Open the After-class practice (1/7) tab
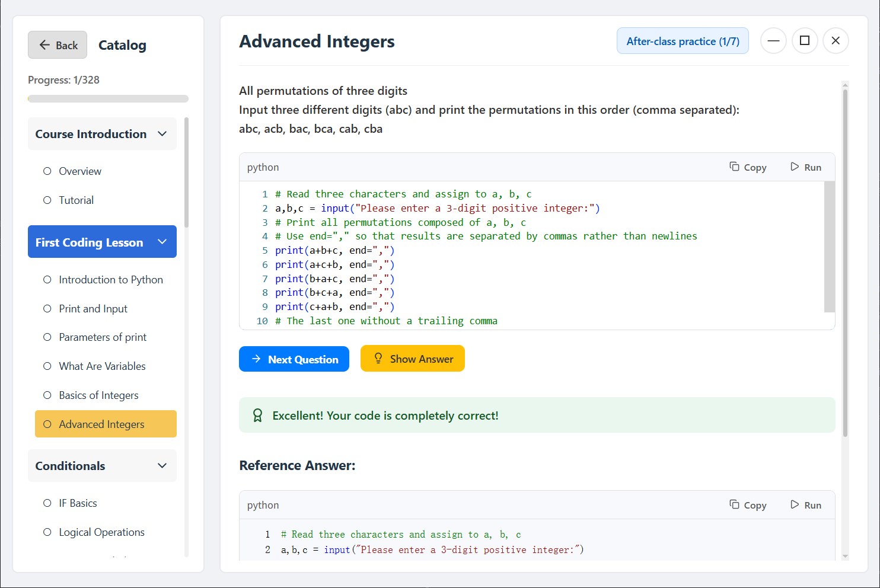This screenshot has width=880, height=588. click(683, 41)
